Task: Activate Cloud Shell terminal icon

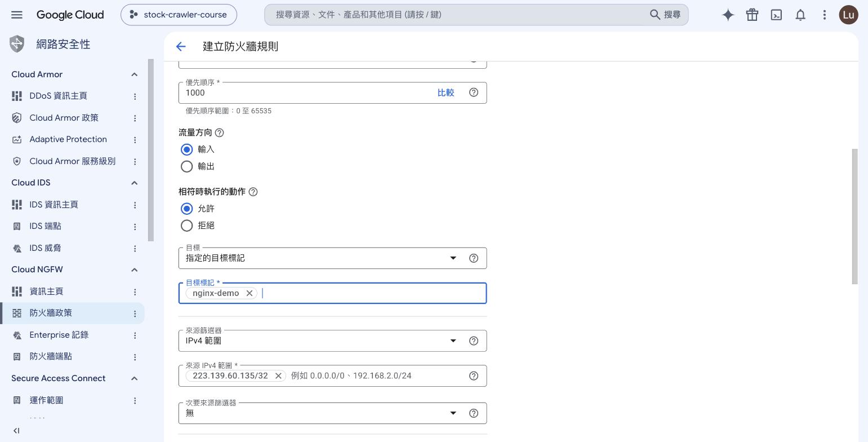Action: coord(776,15)
